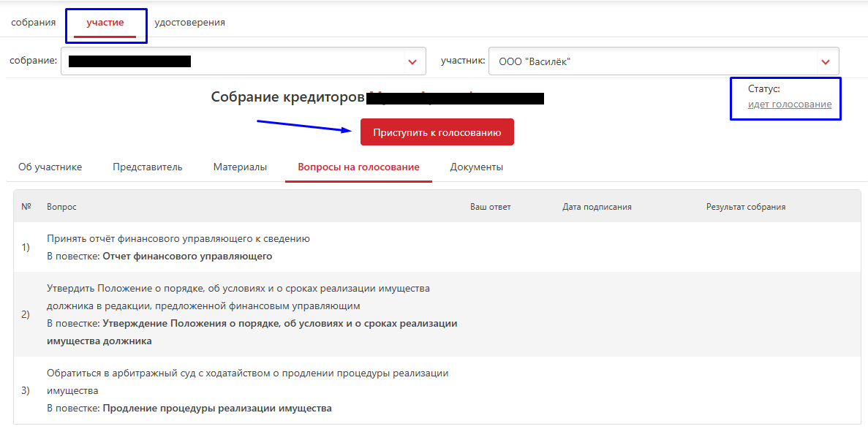Click the № column header
The height and width of the screenshot is (429, 868).
tap(26, 207)
